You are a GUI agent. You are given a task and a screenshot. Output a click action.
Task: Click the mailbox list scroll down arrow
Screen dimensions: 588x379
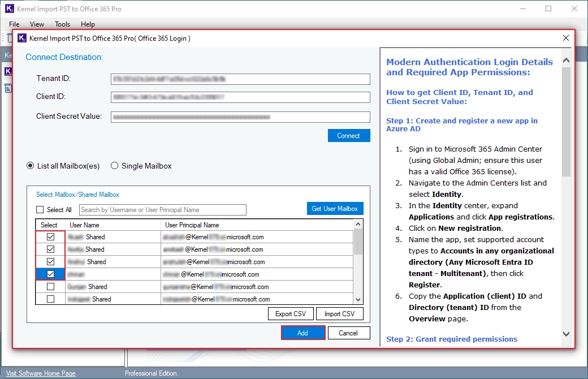point(358,299)
